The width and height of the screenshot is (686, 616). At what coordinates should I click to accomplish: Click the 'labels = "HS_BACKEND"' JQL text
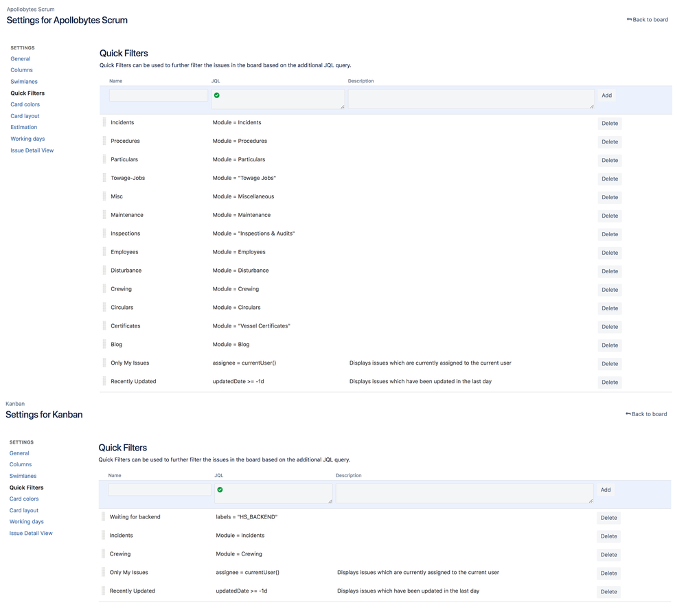click(x=247, y=516)
